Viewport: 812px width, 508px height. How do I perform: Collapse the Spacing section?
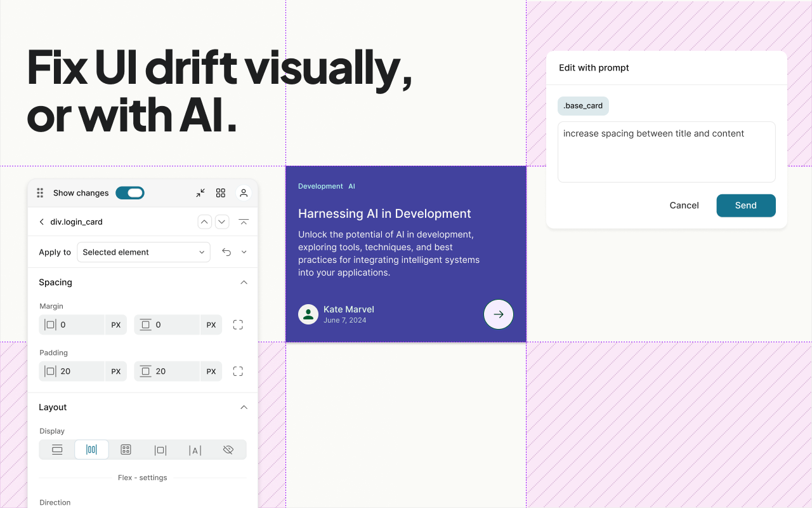(x=244, y=283)
